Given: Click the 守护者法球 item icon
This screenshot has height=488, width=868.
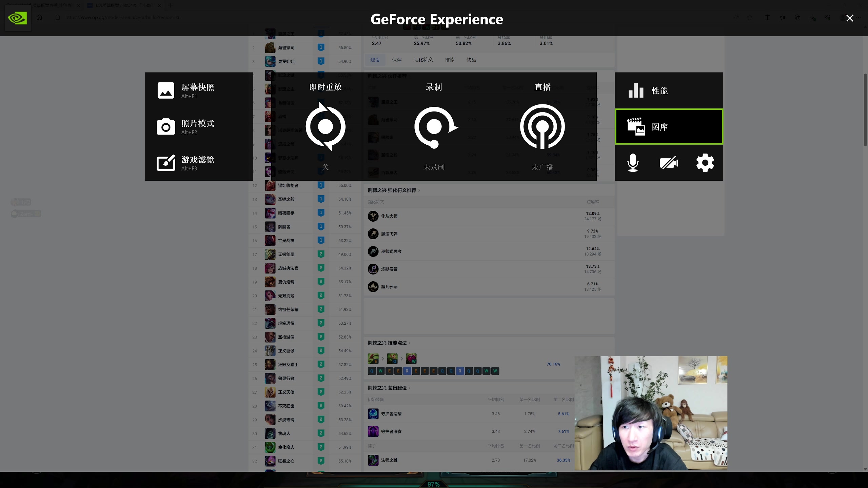Looking at the screenshot, I should (373, 414).
